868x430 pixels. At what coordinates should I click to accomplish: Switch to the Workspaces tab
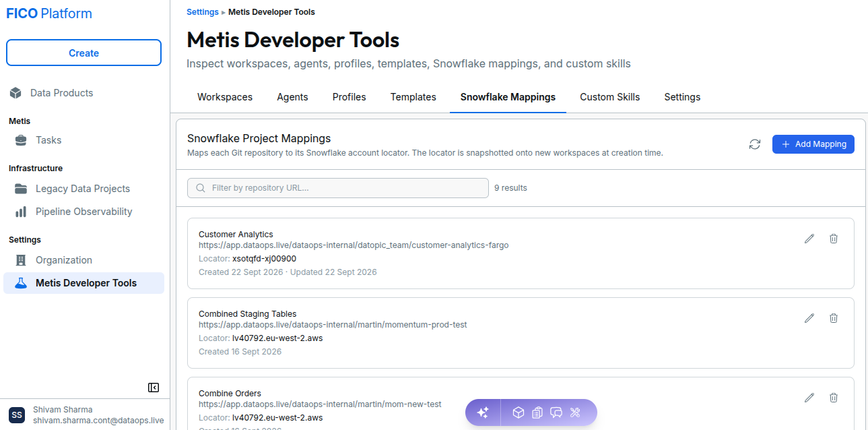[x=225, y=97]
